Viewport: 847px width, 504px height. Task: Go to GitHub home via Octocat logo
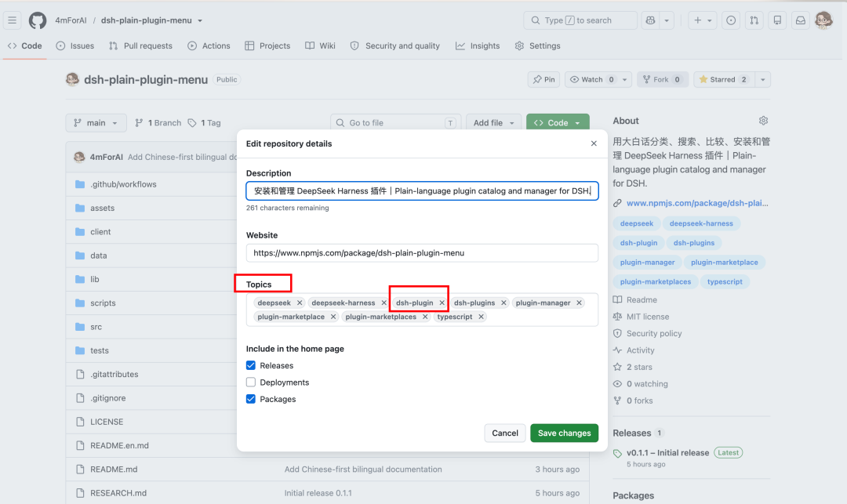point(38,20)
